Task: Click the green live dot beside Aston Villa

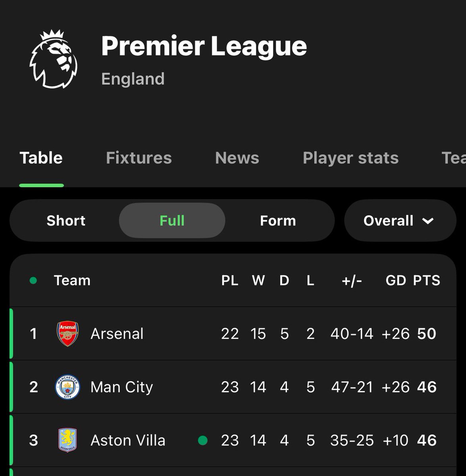Action: coord(203,440)
